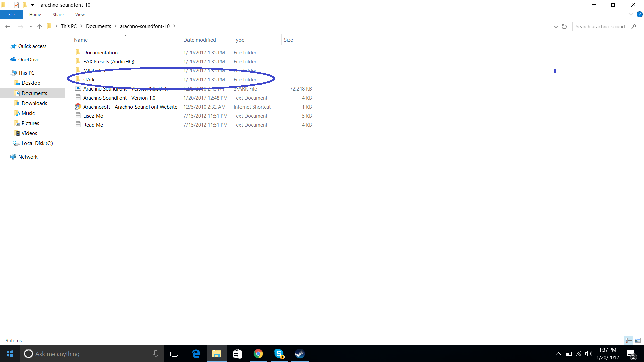Click the Up directory arrow
This screenshot has width=644, height=362.
click(x=40, y=26)
